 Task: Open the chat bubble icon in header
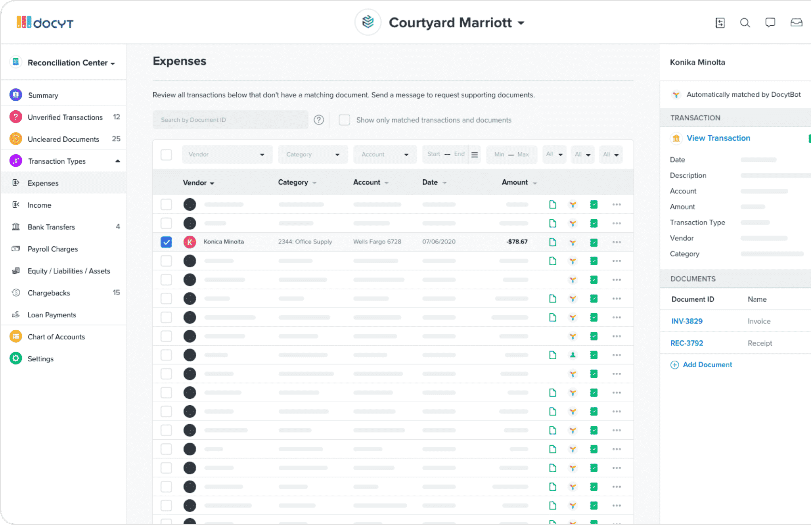tap(770, 23)
